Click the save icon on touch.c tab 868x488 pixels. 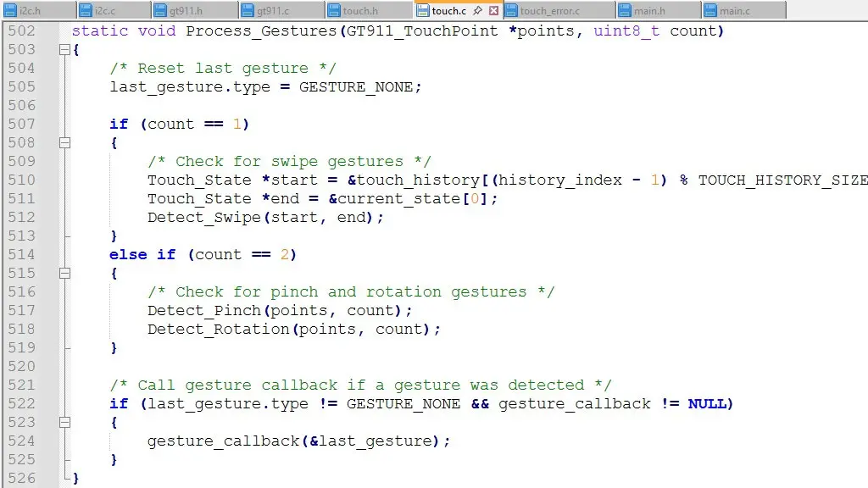(423, 11)
